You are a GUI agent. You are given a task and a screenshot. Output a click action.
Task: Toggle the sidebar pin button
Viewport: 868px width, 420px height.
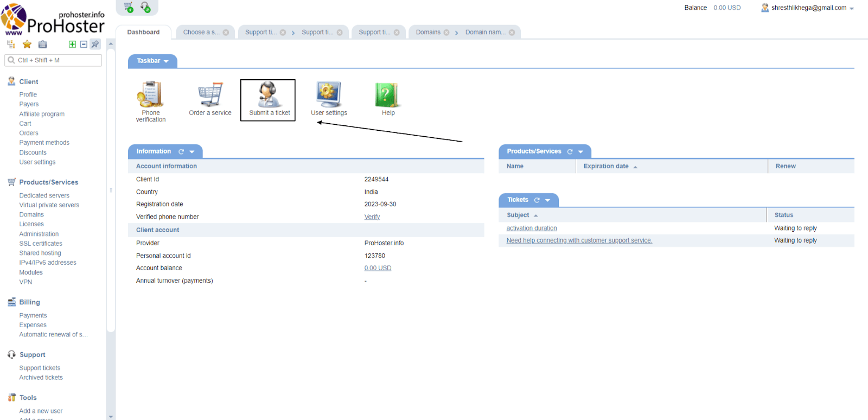[x=95, y=44]
